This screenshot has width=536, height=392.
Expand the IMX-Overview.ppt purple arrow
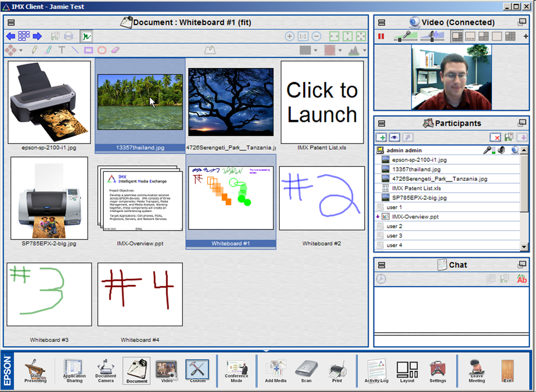pyautogui.click(x=378, y=216)
